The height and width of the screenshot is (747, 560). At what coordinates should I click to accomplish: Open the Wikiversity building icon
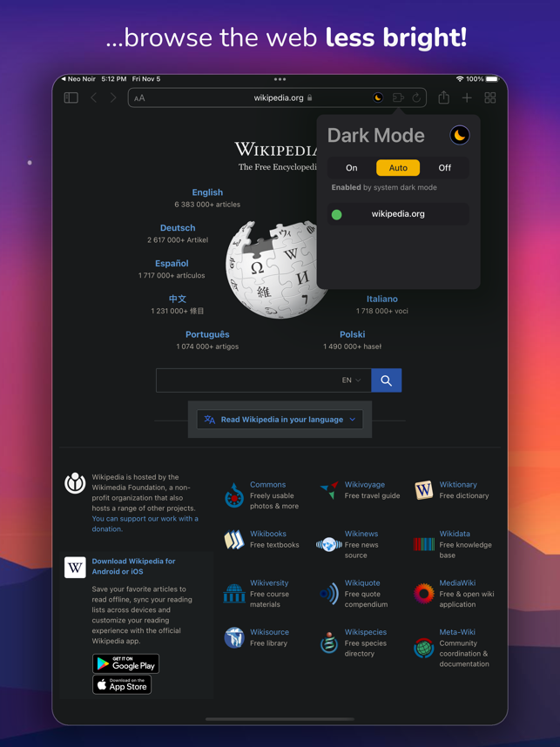pyautogui.click(x=234, y=594)
